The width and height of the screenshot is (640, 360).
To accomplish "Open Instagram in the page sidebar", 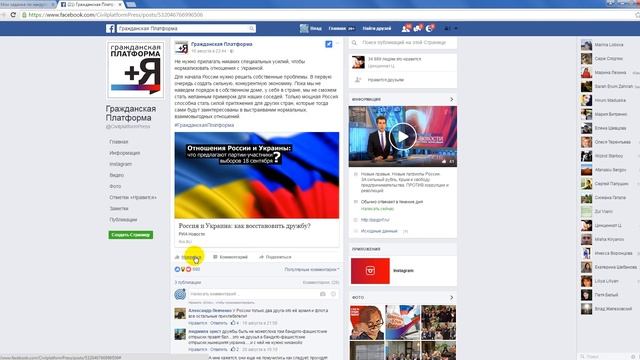I will 120,164.
